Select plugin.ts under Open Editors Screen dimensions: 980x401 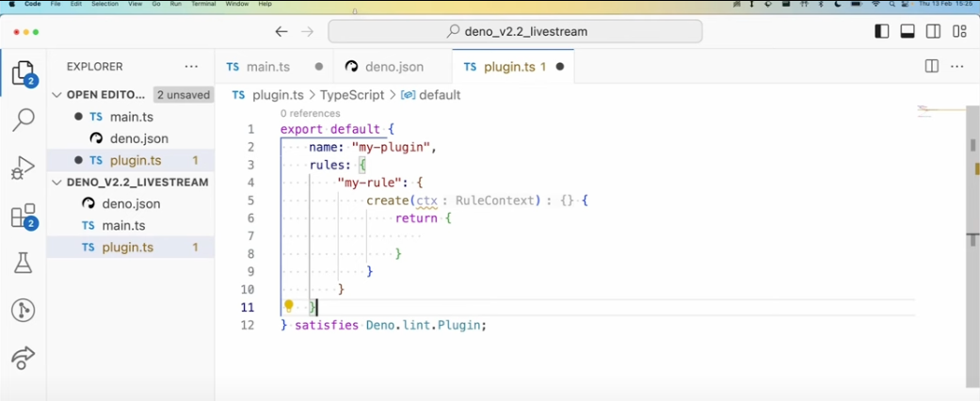point(131,161)
